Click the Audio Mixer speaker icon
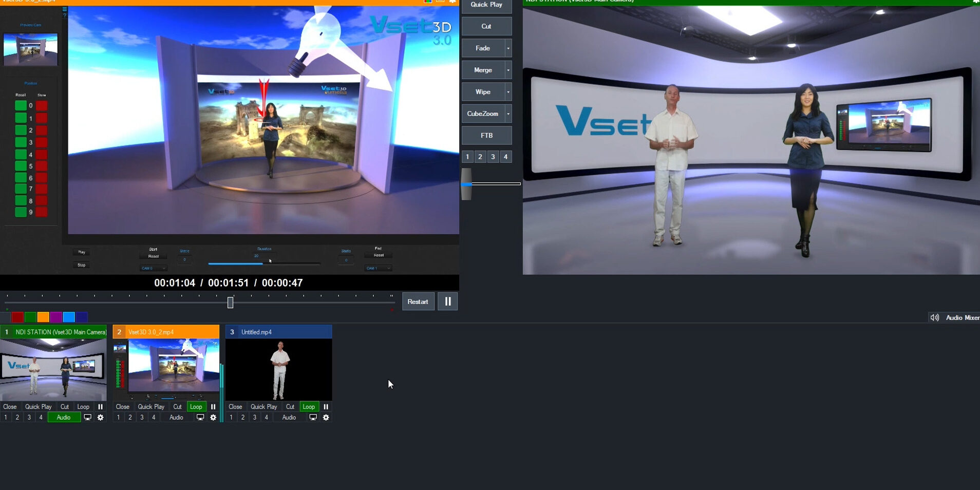Screen dimensions: 980x490 [935, 318]
